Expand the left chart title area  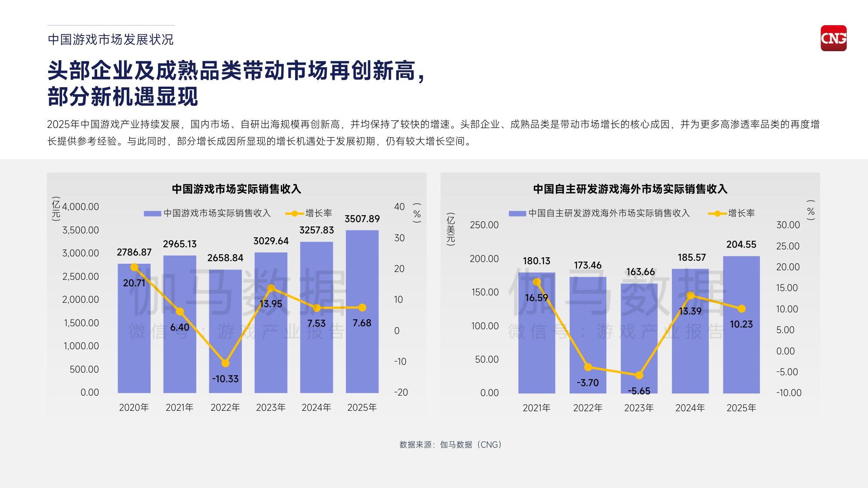(237, 190)
